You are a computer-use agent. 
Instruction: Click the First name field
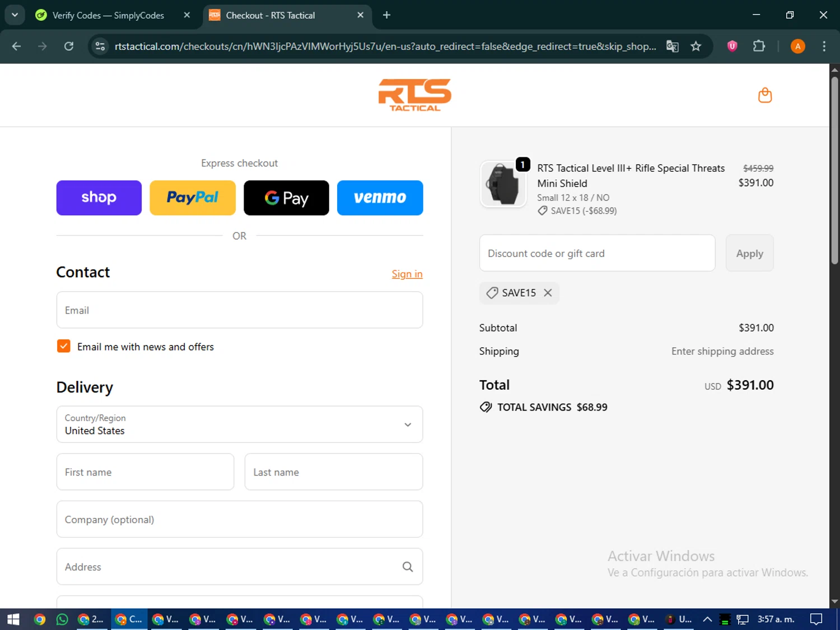(145, 472)
